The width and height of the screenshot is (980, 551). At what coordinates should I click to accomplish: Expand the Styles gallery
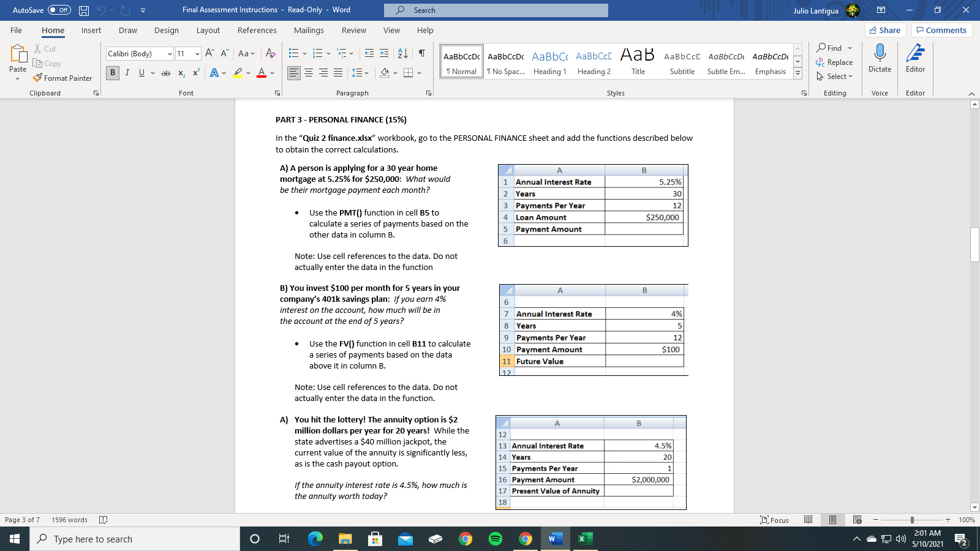click(x=797, y=73)
